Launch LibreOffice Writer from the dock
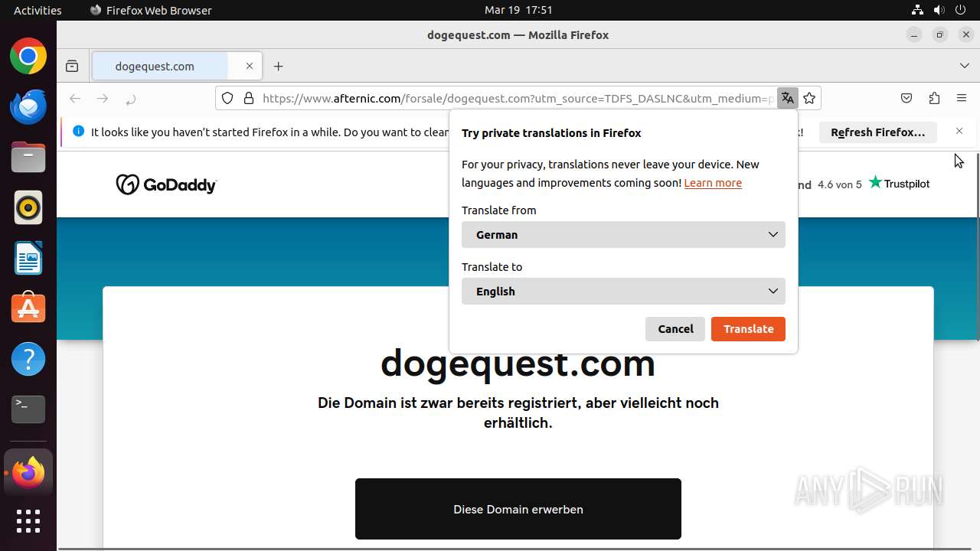980x551 pixels. (28, 258)
